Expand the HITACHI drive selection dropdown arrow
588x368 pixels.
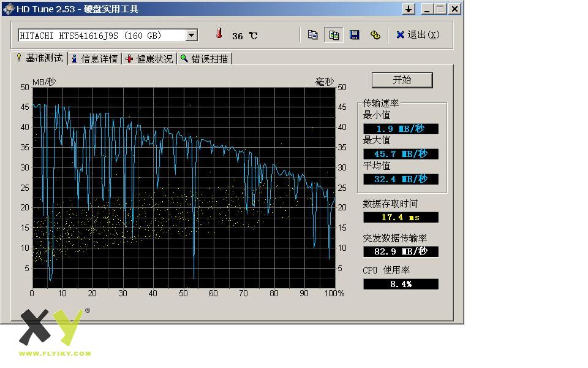point(191,36)
